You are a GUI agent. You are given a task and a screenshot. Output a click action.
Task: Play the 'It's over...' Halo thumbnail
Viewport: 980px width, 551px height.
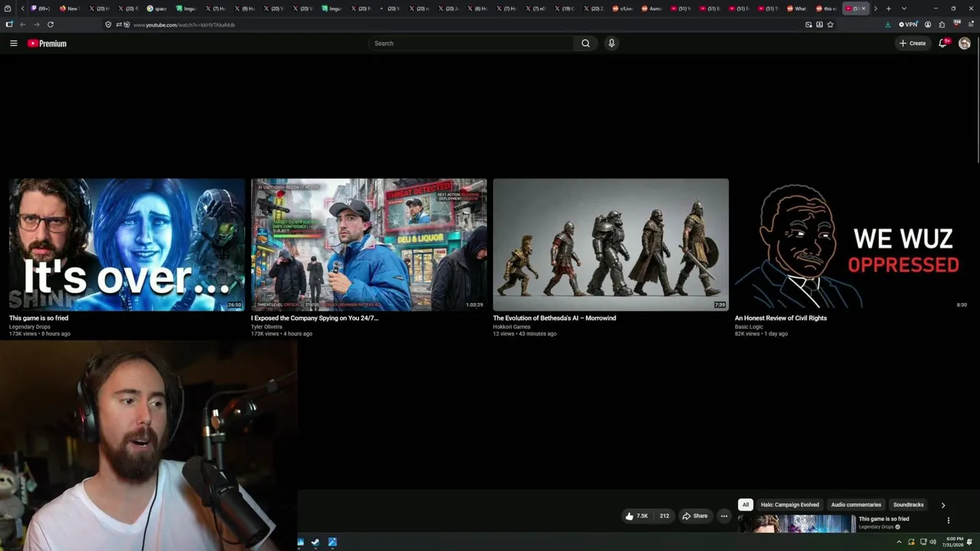[x=127, y=245]
